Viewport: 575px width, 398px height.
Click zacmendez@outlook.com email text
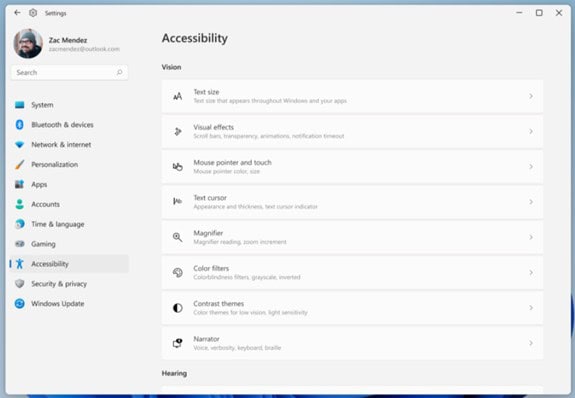(x=84, y=49)
